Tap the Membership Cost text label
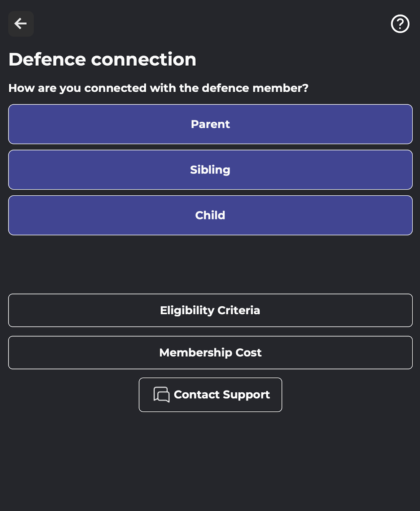The height and width of the screenshot is (511, 420). [210, 353]
